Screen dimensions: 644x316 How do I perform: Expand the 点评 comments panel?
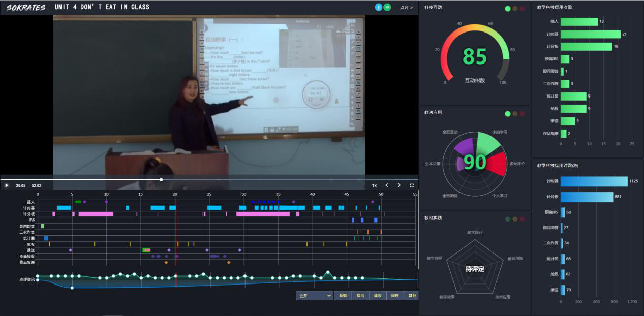[x=406, y=8]
